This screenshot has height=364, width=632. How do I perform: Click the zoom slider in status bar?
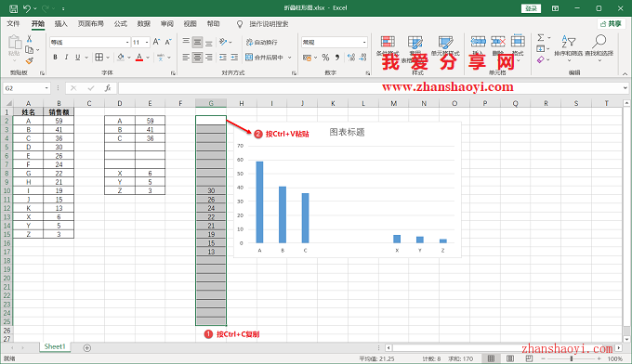(x=572, y=358)
